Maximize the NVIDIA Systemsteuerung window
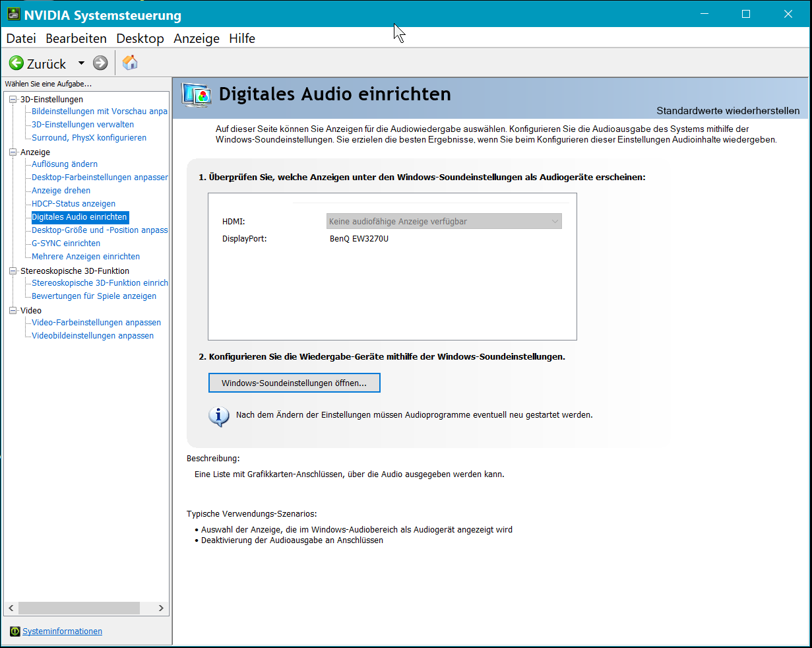 [x=746, y=14]
